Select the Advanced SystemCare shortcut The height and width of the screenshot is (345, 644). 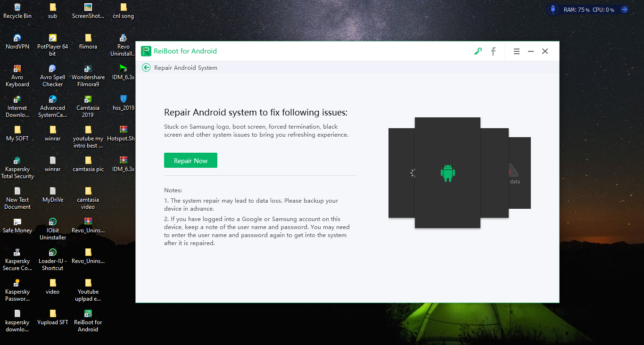pyautogui.click(x=53, y=106)
